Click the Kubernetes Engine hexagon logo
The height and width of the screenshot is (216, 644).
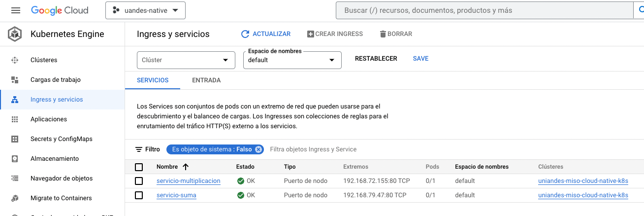point(15,34)
